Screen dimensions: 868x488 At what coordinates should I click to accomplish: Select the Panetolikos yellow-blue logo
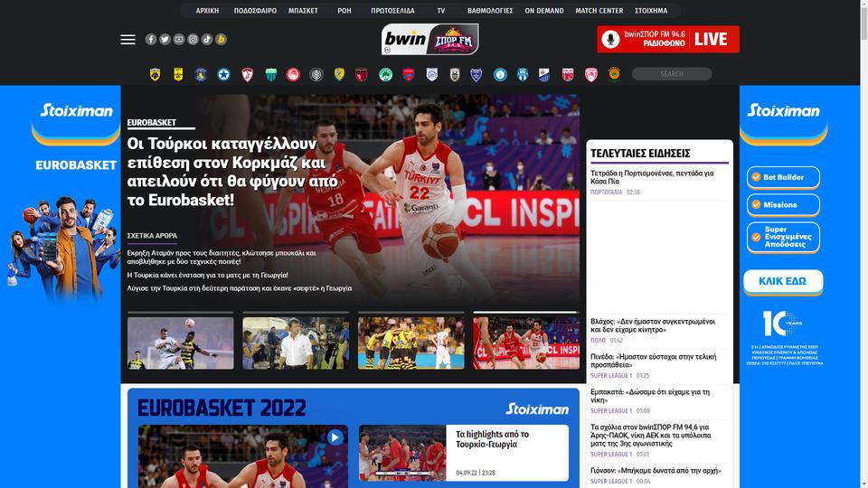[339, 74]
